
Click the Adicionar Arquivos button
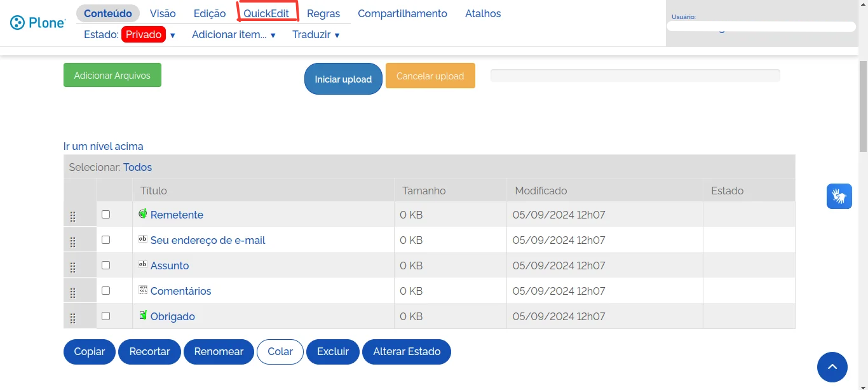[x=112, y=75]
